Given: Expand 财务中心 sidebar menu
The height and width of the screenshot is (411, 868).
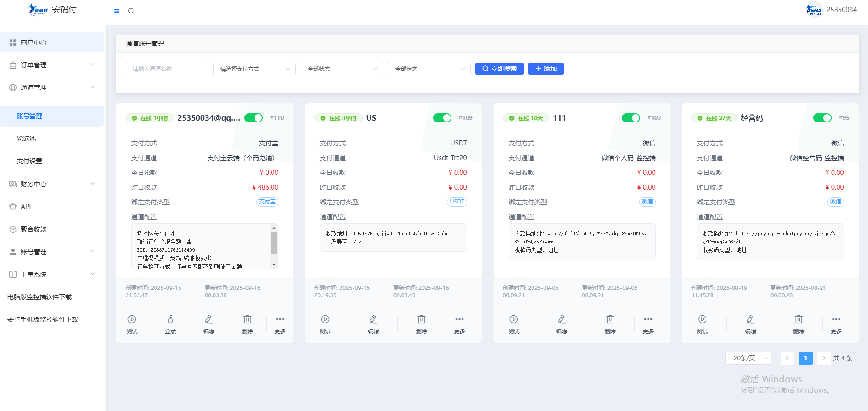Looking at the screenshot, I should click(52, 184).
